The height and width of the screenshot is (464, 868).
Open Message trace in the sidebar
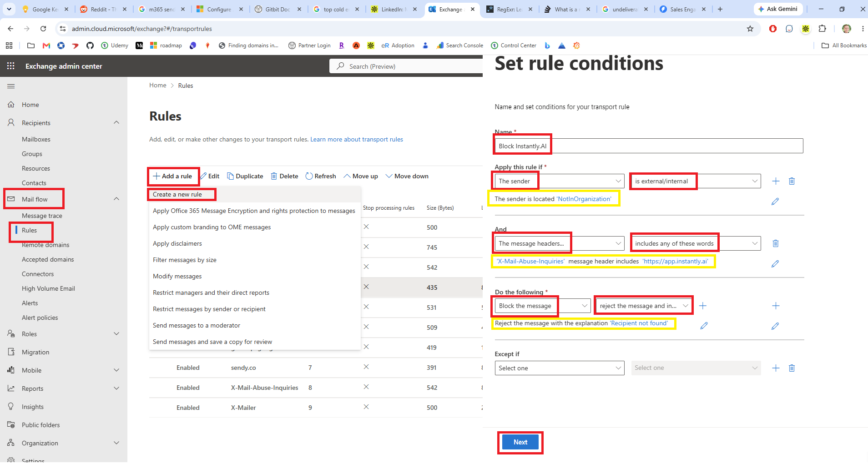click(x=42, y=216)
